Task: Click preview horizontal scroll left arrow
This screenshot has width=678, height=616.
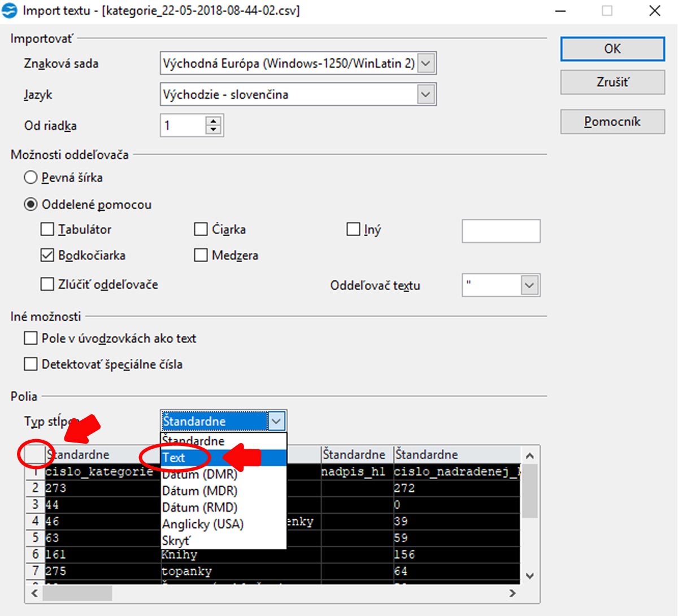Action: pyautogui.click(x=34, y=593)
